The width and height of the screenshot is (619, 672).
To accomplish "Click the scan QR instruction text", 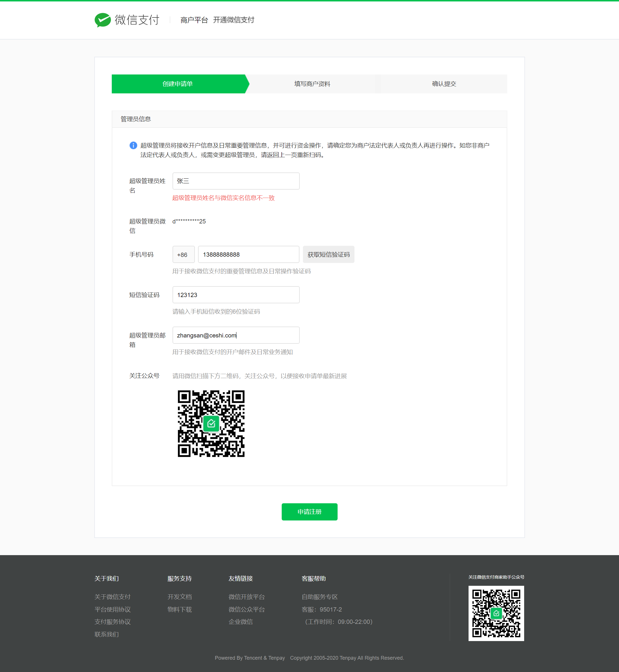I will click(260, 376).
